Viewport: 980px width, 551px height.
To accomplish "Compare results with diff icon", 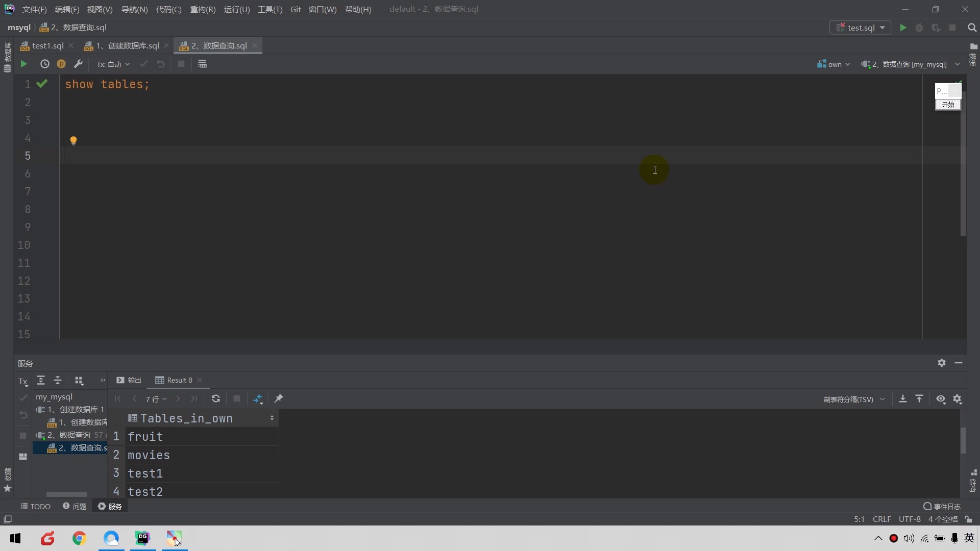I will pyautogui.click(x=259, y=399).
